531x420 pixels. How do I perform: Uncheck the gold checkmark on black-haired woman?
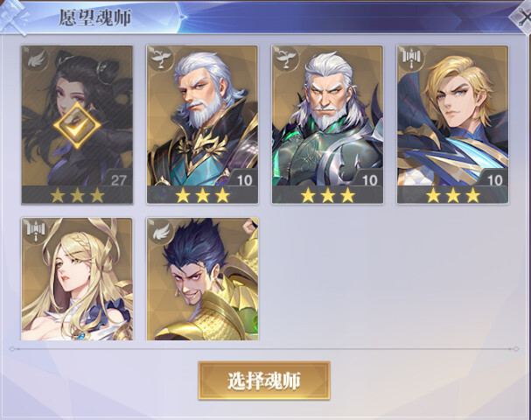click(x=77, y=126)
